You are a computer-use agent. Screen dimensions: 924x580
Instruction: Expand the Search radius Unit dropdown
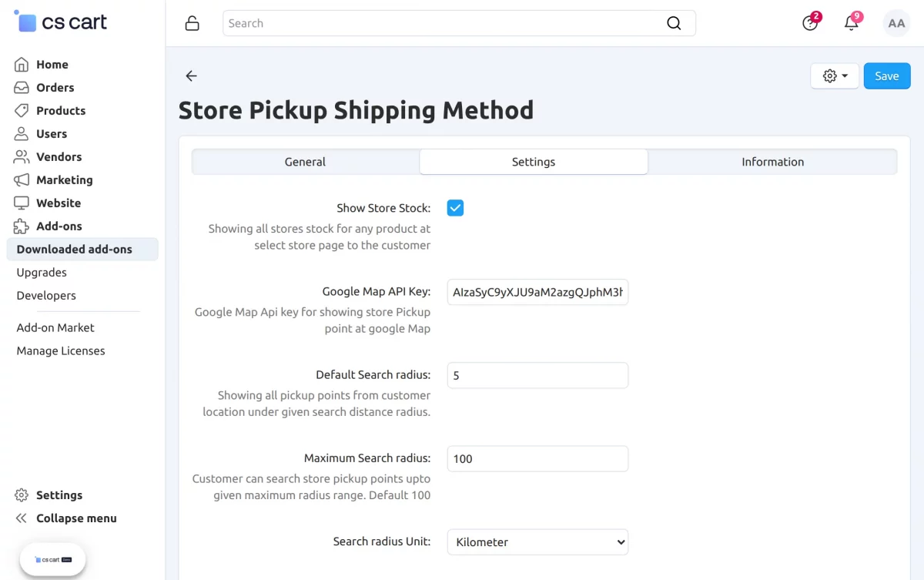[x=537, y=542]
